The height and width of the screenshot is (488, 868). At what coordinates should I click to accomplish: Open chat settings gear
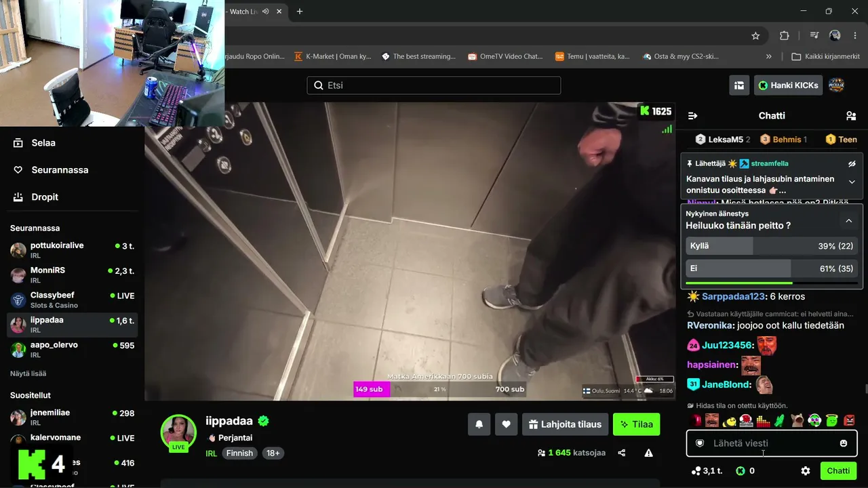pos(806,470)
